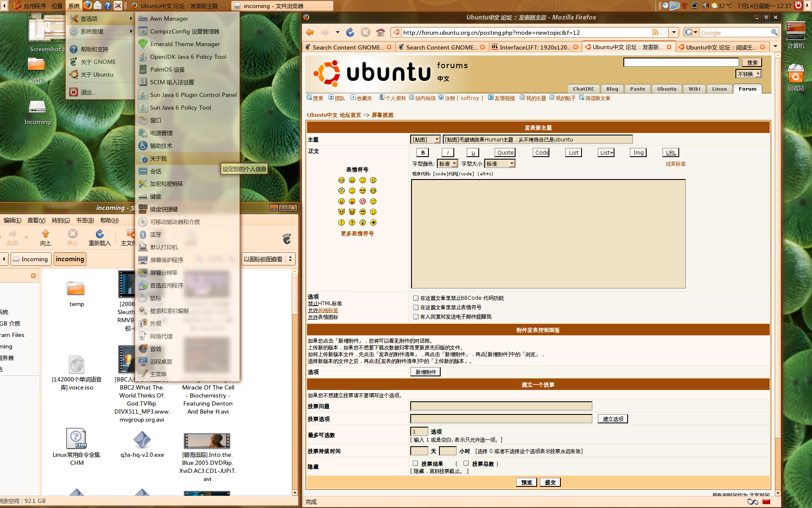Click the volume icon in system tray

coord(705,6)
